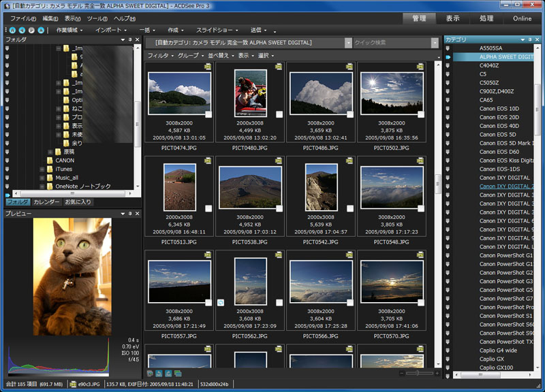Image resolution: width=545 pixels, height=392 pixels.
Task: Click the Forward navigation arrow icon
Action: point(32,31)
